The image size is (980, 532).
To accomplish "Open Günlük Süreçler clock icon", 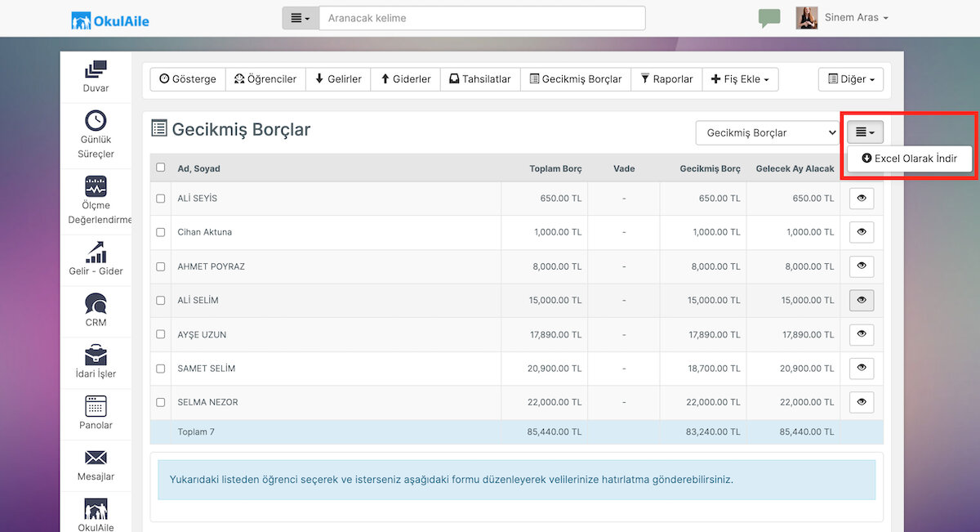I will click(96, 121).
